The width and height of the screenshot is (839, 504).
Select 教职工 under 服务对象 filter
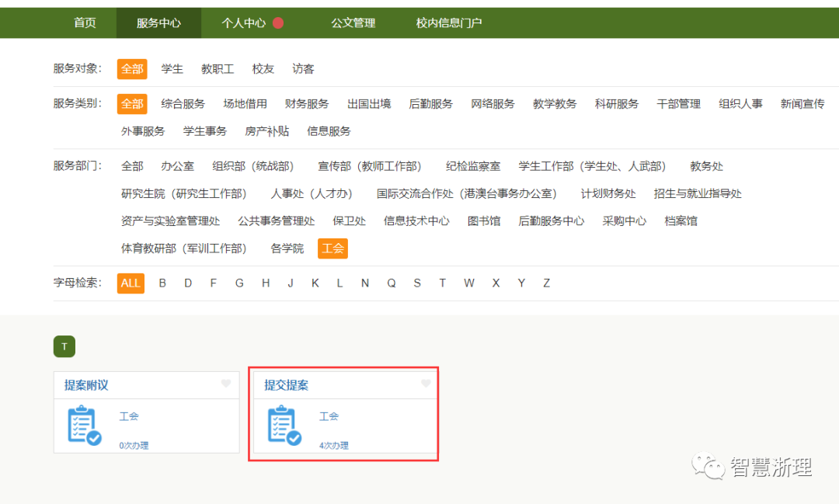point(218,69)
